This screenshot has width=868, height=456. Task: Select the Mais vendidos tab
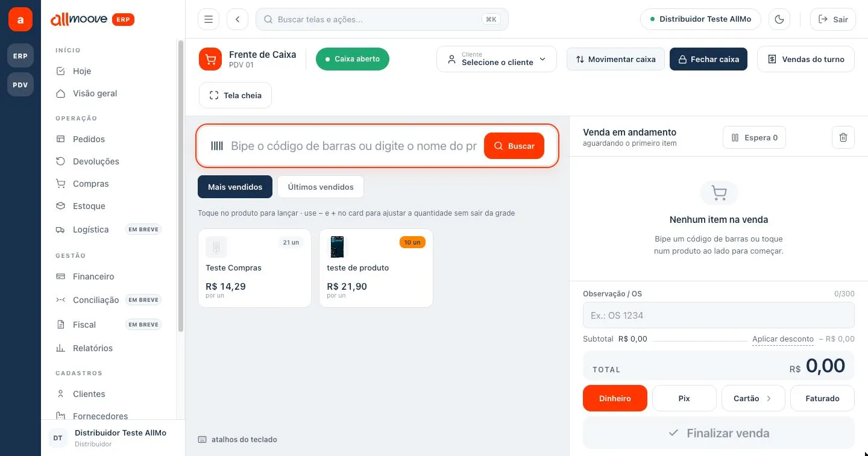[x=235, y=187]
